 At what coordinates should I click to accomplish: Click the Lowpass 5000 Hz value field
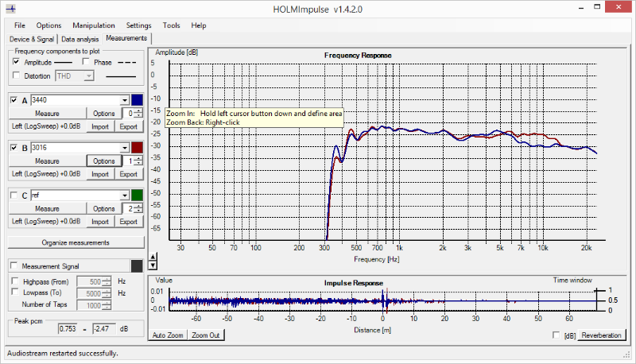coord(90,293)
